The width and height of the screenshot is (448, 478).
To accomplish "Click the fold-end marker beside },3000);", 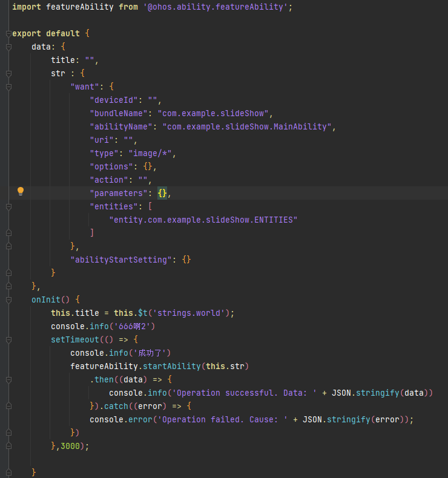I will pos(9,446).
